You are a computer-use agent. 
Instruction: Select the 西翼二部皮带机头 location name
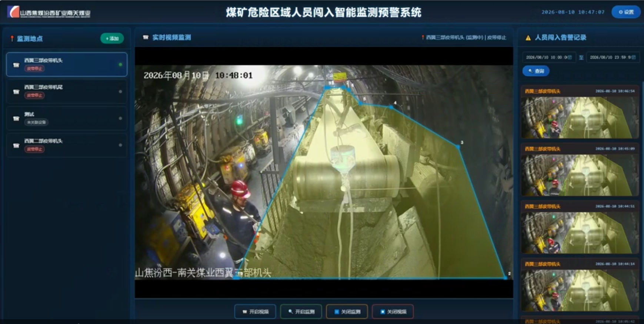[x=43, y=141]
